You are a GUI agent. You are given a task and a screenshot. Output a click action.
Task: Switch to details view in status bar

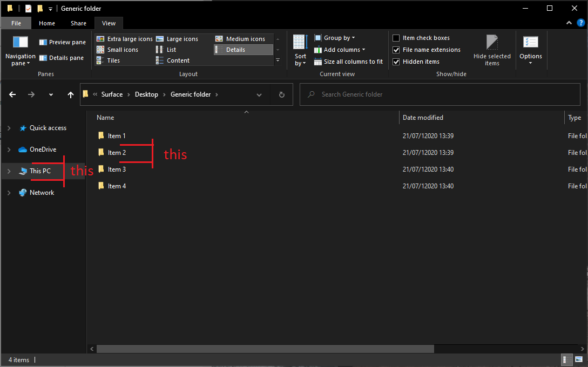point(567,360)
